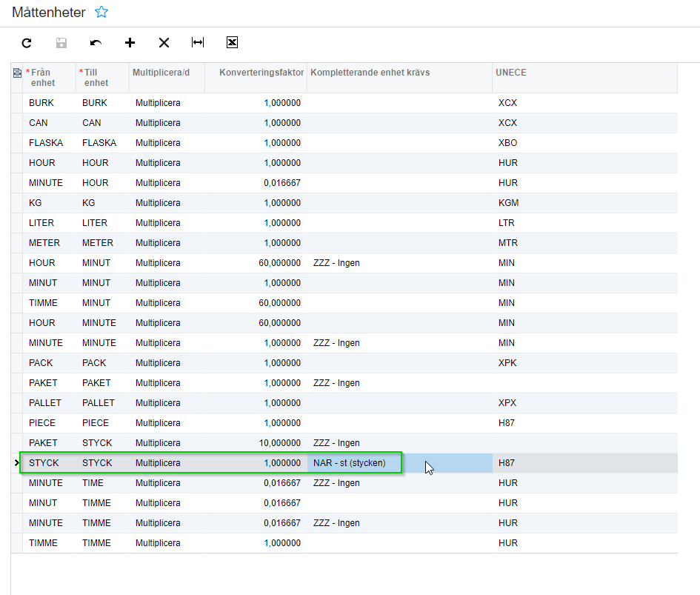Mark Måttenheter as favorite with star

tap(101, 13)
